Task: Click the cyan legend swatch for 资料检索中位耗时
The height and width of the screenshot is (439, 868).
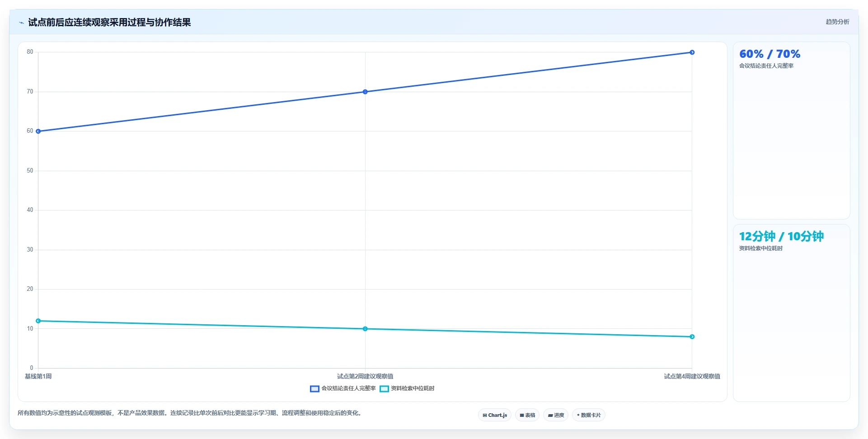Action: point(384,388)
